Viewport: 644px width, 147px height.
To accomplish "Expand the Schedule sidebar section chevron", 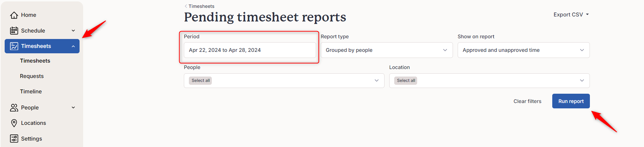I will coord(73,31).
